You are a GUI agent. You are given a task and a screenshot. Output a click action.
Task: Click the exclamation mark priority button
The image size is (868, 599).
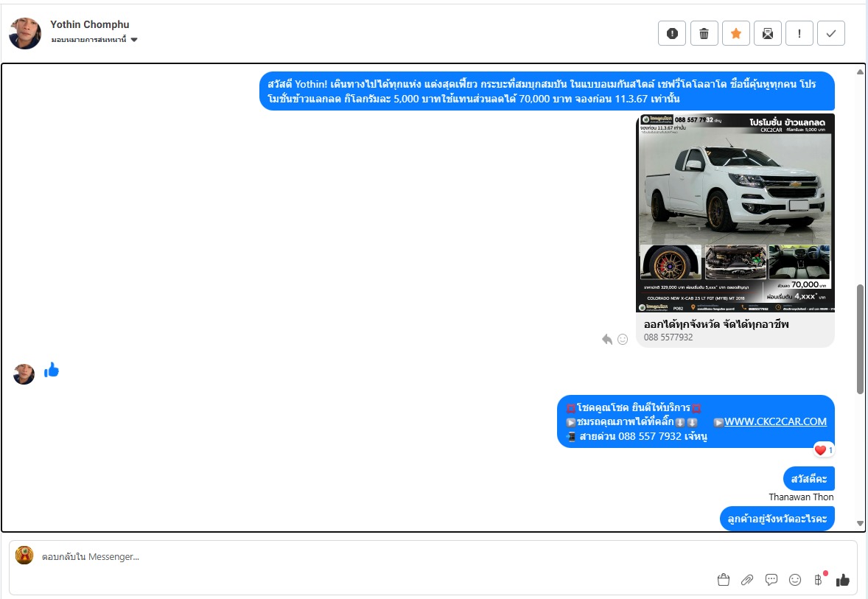point(799,33)
